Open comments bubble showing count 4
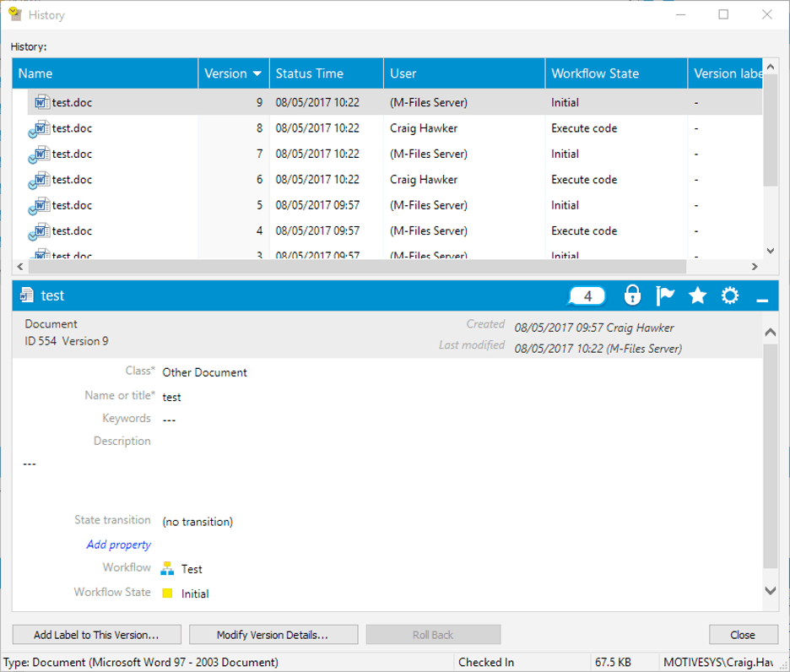 click(x=585, y=295)
